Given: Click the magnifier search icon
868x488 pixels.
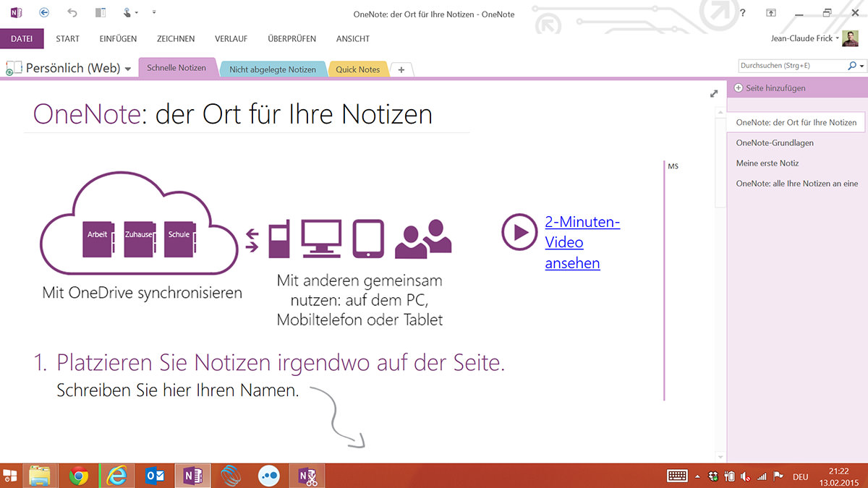Looking at the screenshot, I should (x=851, y=66).
